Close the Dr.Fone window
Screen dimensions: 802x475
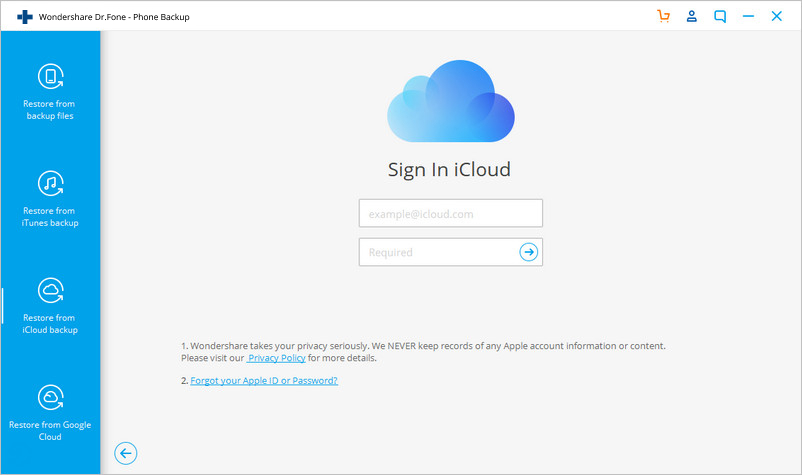[776, 16]
